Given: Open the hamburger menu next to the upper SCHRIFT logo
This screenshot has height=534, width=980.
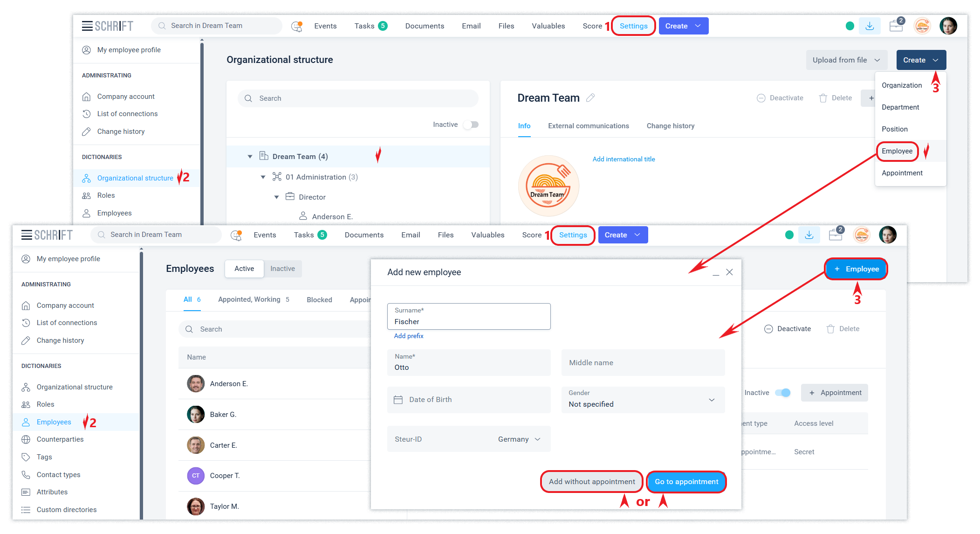Looking at the screenshot, I should (x=87, y=26).
